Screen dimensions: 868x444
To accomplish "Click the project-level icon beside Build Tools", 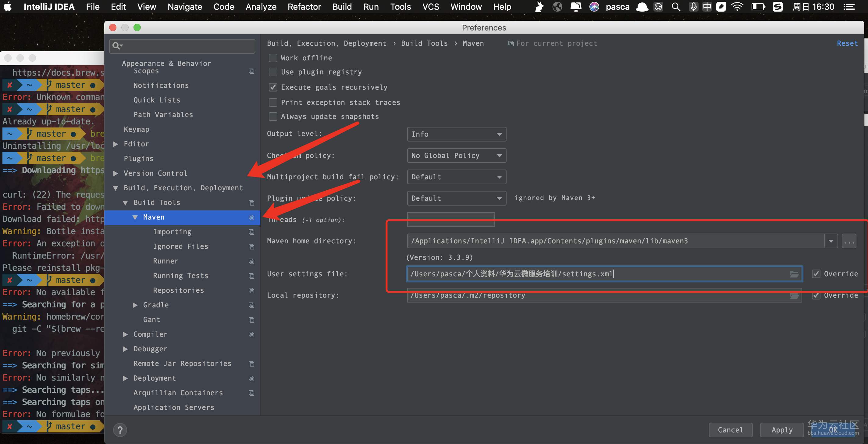I will click(x=251, y=202).
